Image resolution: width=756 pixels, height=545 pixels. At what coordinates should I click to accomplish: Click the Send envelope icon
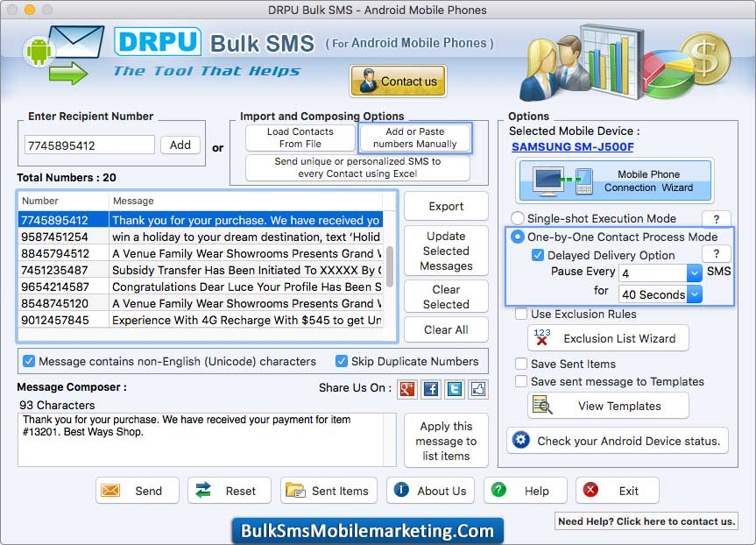tap(110, 491)
